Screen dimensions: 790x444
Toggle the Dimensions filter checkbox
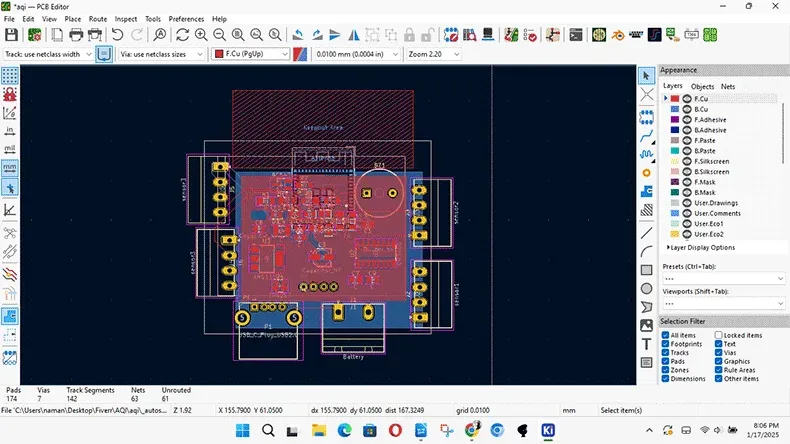(x=665, y=378)
